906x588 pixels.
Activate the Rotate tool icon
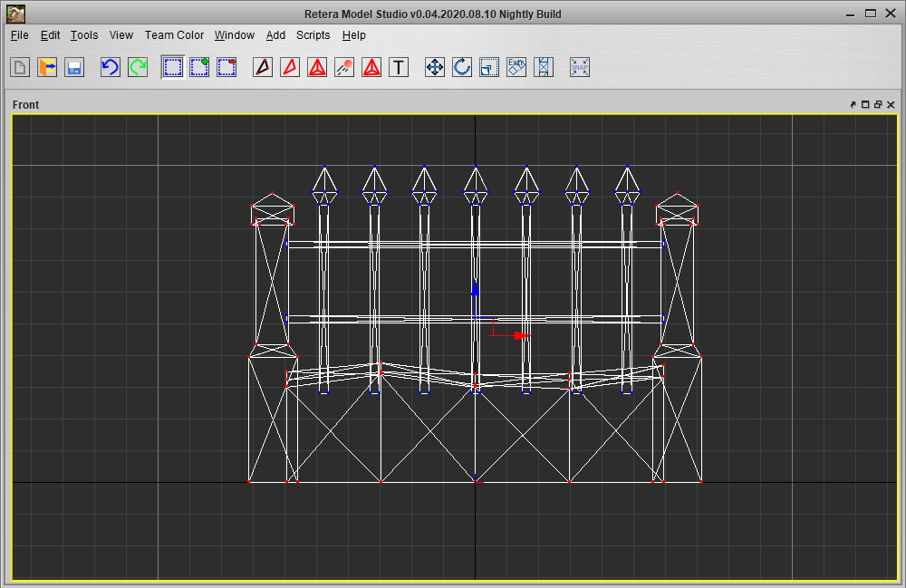(462, 67)
